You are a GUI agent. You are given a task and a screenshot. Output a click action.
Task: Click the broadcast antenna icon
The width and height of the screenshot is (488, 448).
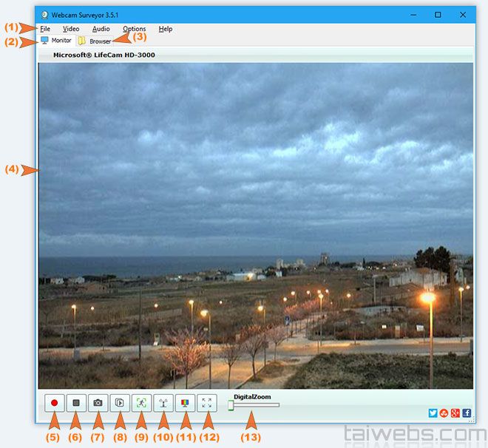coord(163,404)
